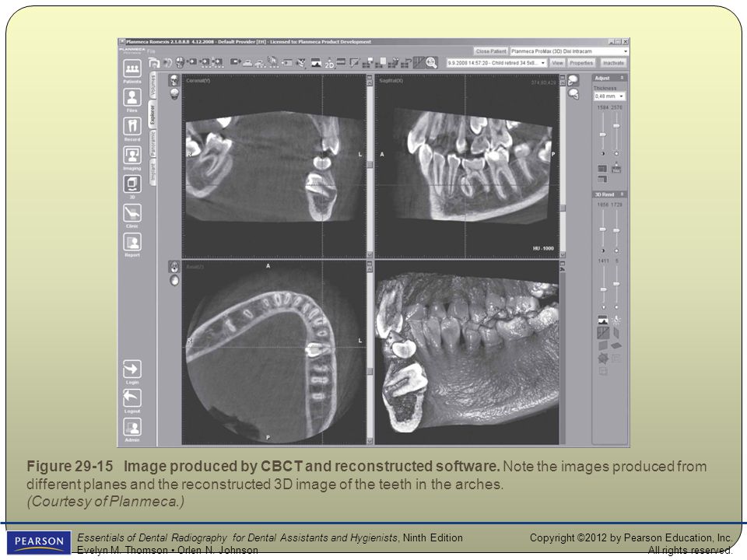Open the Thickness 0,48 mm dropdown
Image resolution: width=747 pixels, height=560 pixels.
pyautogui.click(x=609, y=96)
